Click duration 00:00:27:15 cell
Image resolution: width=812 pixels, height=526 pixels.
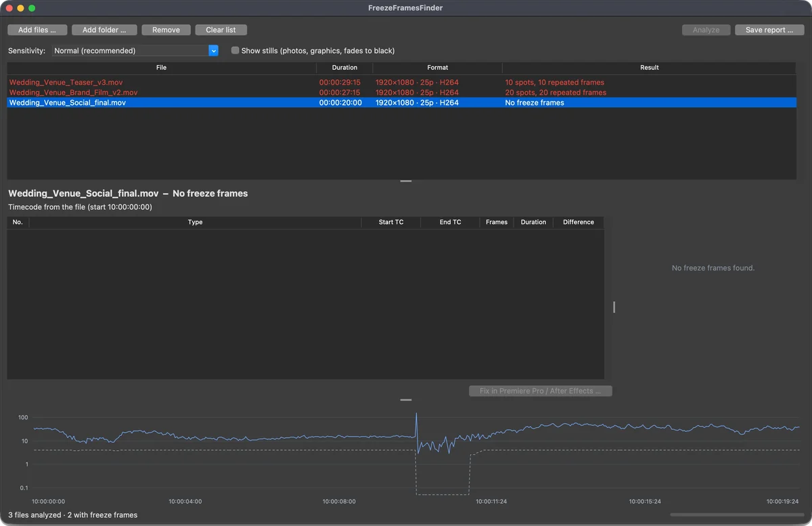click(340, 93)
